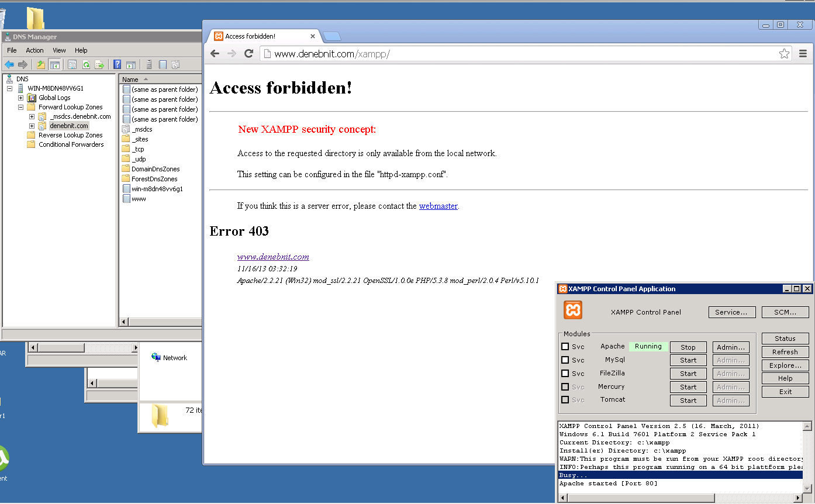Click the SCM... button in XAMPP
Viewport: 815px width, 504px height.
pyautogui.click(x=785, y=312)
